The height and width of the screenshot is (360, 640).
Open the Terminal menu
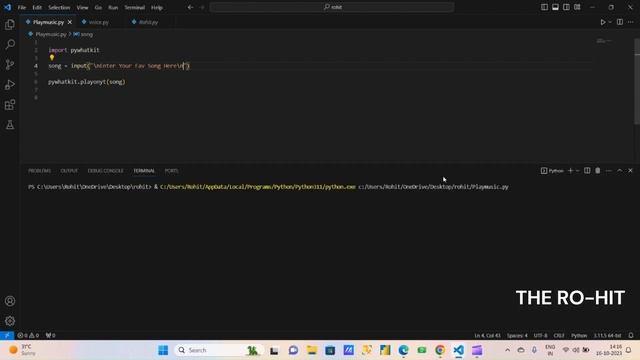(135, 7)
